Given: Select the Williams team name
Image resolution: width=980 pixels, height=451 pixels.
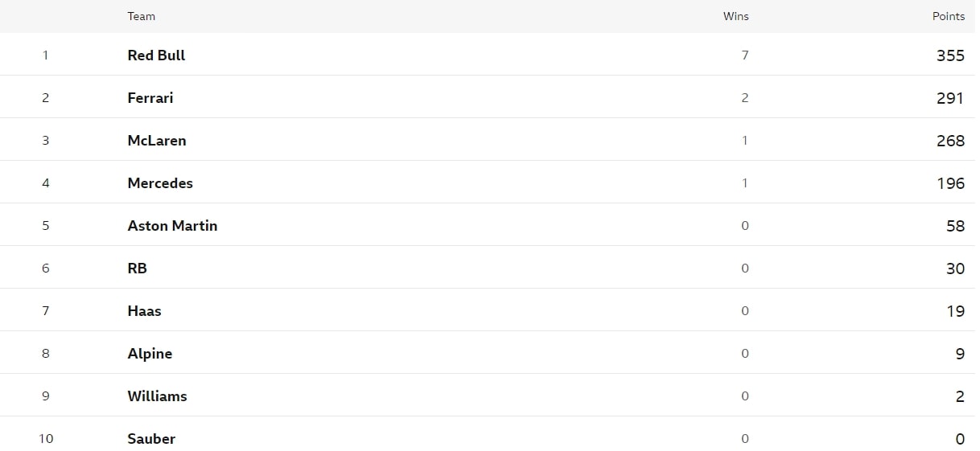Looking at the screenshot, I should [x=157, y=396].
